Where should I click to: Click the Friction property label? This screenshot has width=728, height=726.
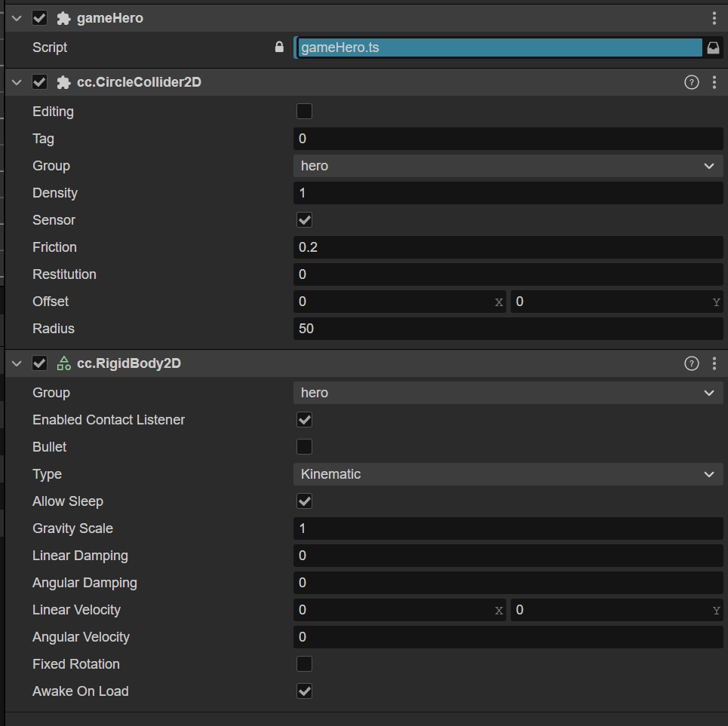pos(54,247)
